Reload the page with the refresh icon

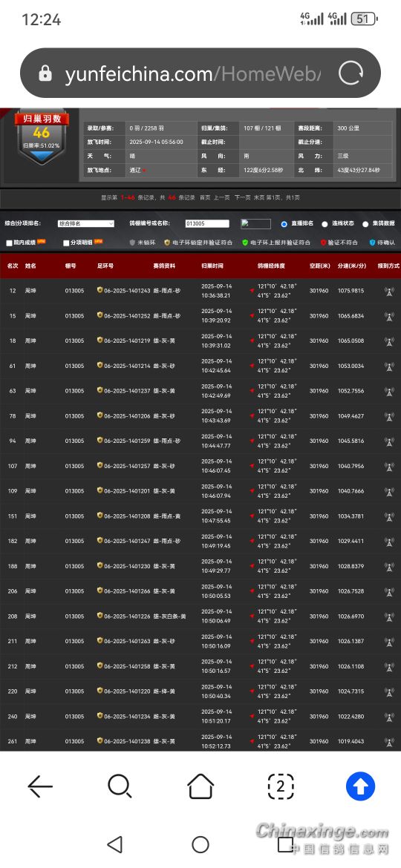coord(351,73)
